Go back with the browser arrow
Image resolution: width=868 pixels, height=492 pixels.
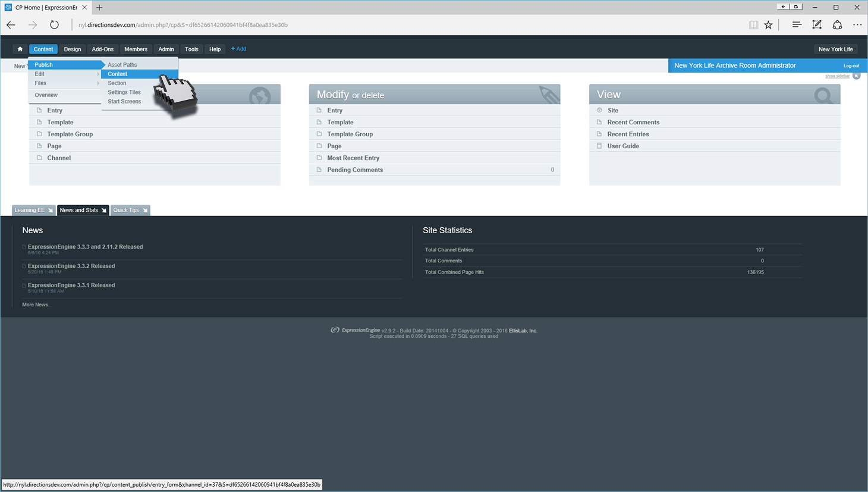[x=11, y=25]
